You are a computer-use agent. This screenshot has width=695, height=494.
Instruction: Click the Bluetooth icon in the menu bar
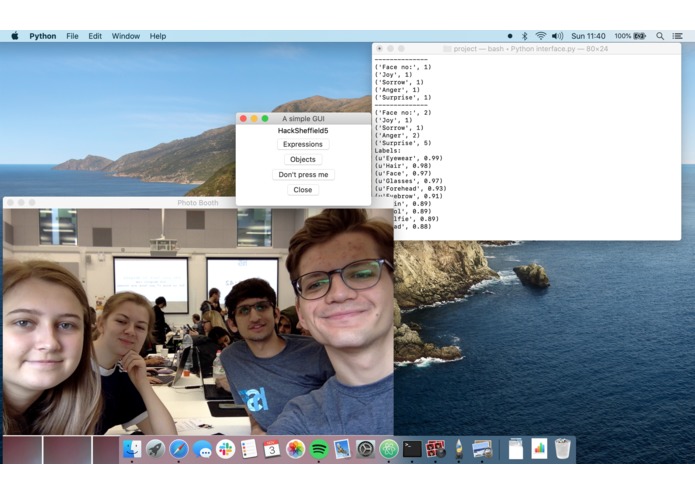pyautogui.click(x=524, y=36)
